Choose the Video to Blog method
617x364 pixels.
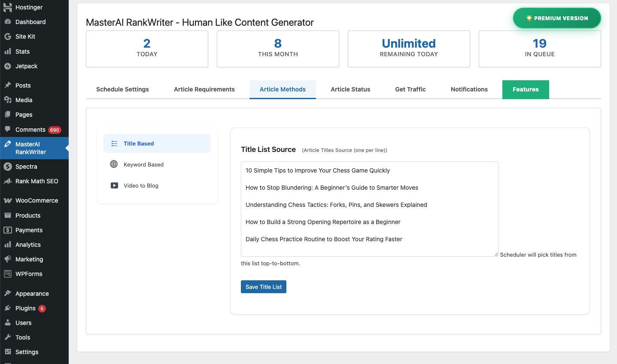157,185
